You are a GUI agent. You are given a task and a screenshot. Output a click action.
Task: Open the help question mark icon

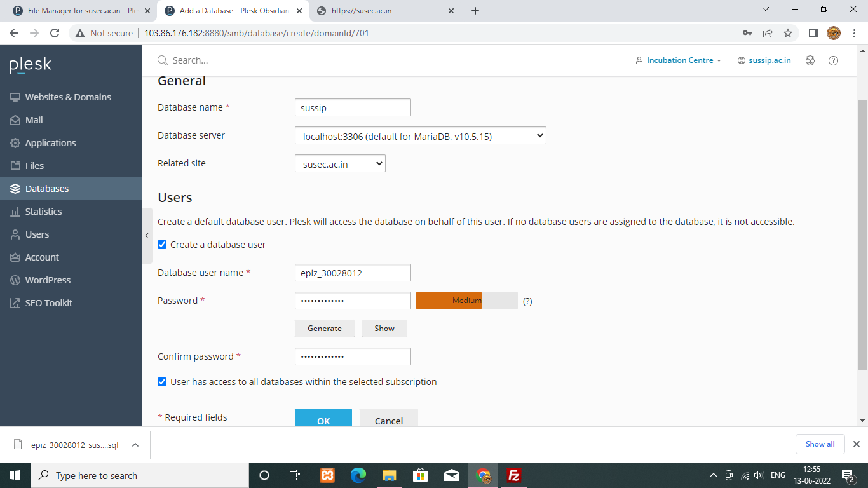[x=833, y=60]
